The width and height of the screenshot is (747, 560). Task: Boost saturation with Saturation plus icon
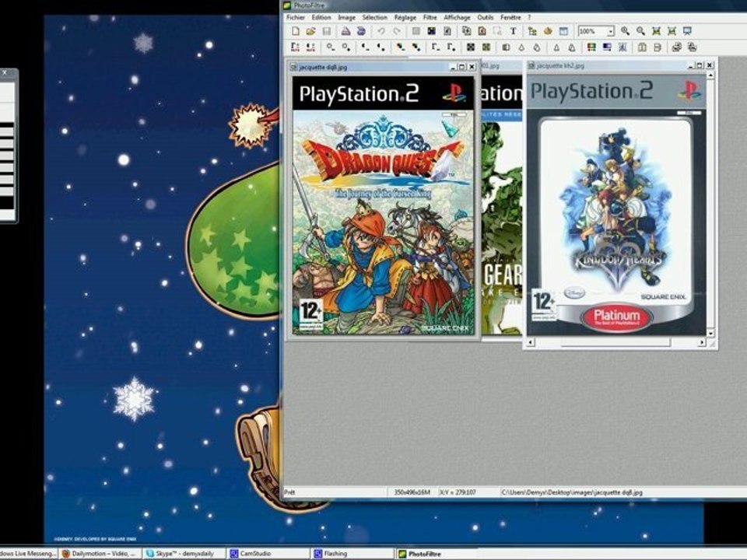click(x=416, y=47)
